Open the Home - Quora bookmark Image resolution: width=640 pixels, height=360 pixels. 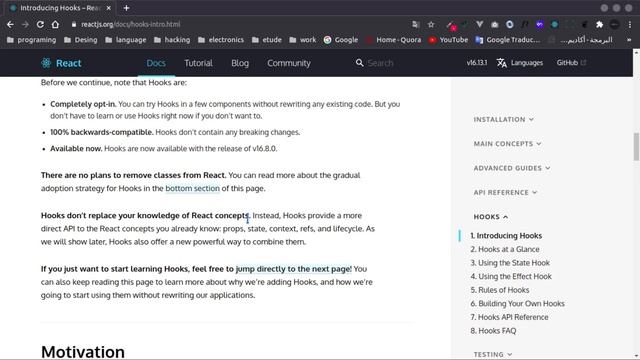393,40
